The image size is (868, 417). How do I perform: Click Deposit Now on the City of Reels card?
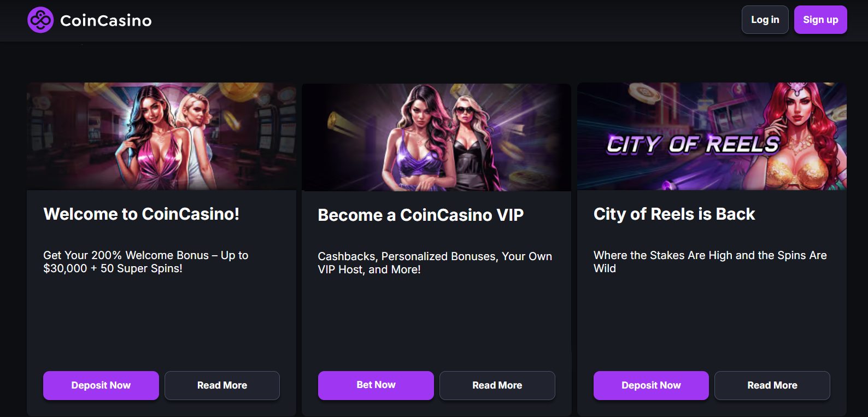(x=650, y=385)
